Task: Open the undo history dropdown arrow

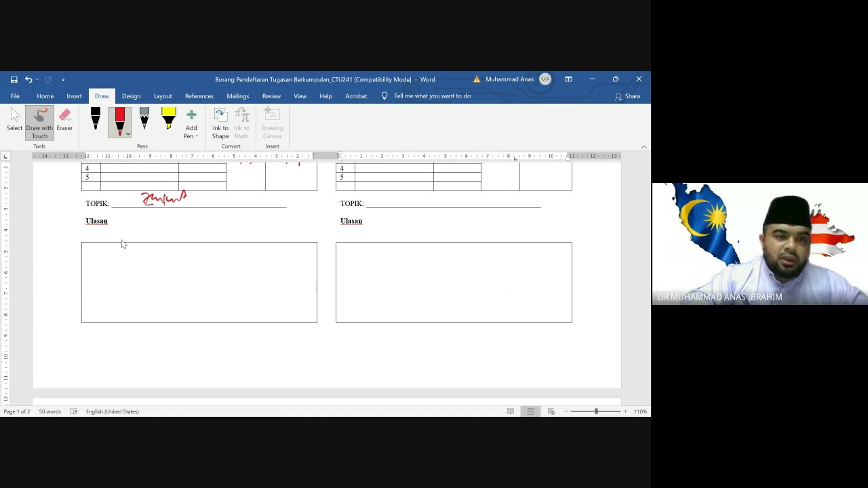Action: (x=37, y=79)
